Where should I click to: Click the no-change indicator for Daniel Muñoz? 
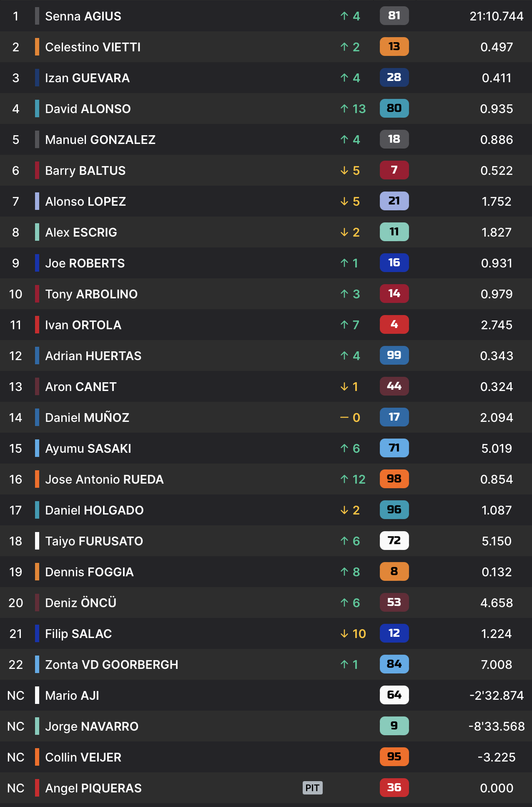pyautogui.click(x=350, y=417)
